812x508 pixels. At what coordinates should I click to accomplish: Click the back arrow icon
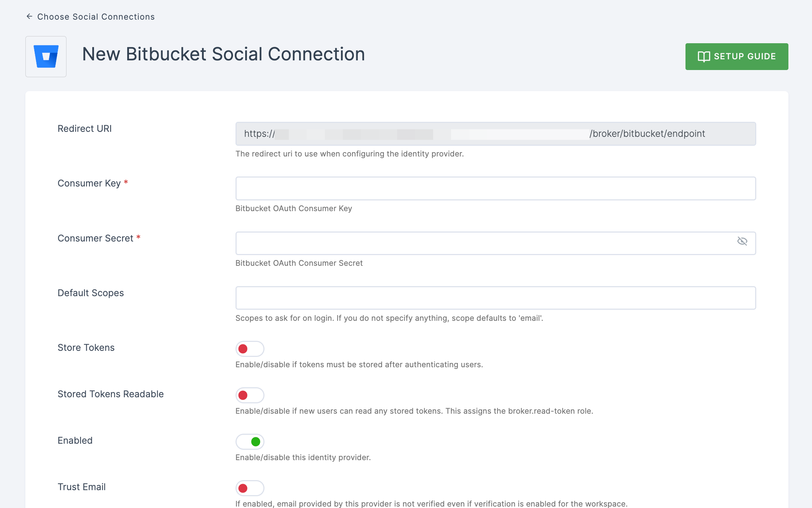30,16
